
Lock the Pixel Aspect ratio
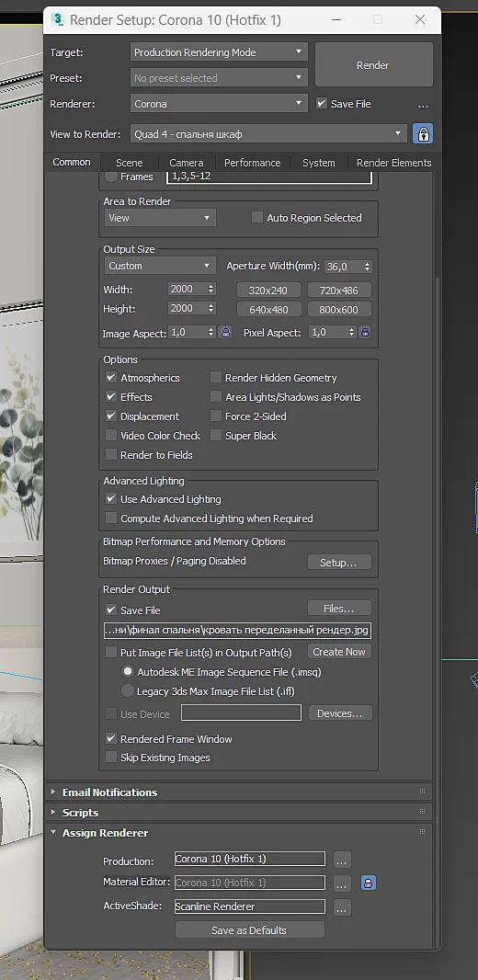tap(366, 333)
